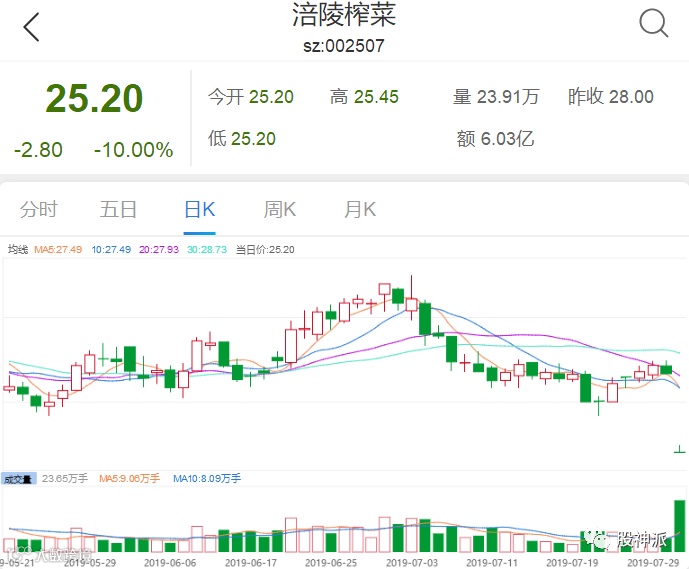The image size is (689, 569).
Task: Switch to the 分时 tab
Action: click(x=39, y=209)
